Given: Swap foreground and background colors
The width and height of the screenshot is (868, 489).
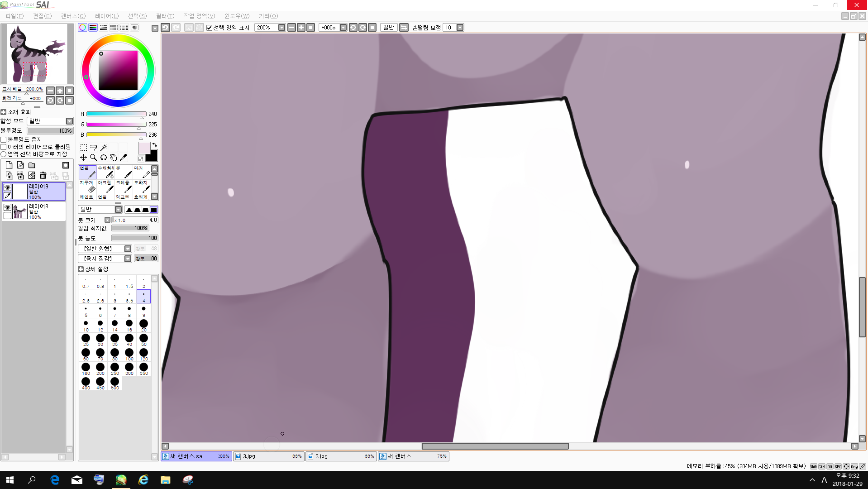Looking at the screenshot, I should click(154, 145).
